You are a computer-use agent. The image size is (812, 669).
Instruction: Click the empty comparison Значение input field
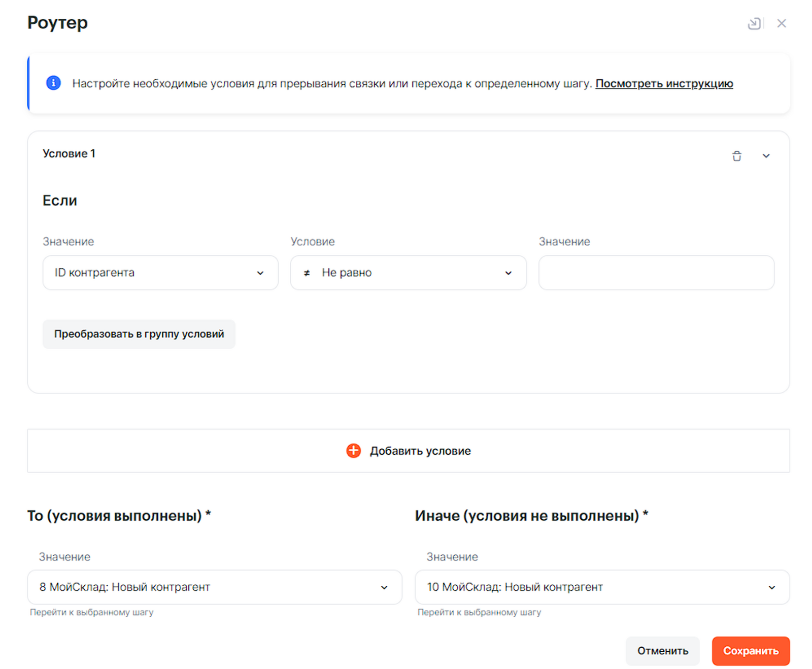[x=656, y=273]
